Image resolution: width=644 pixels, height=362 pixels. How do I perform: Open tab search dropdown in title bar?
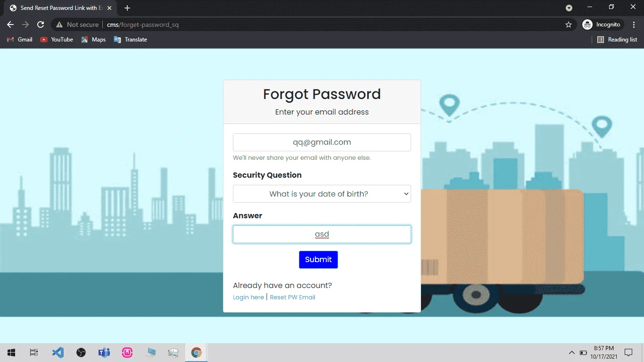tap(569, 8)
